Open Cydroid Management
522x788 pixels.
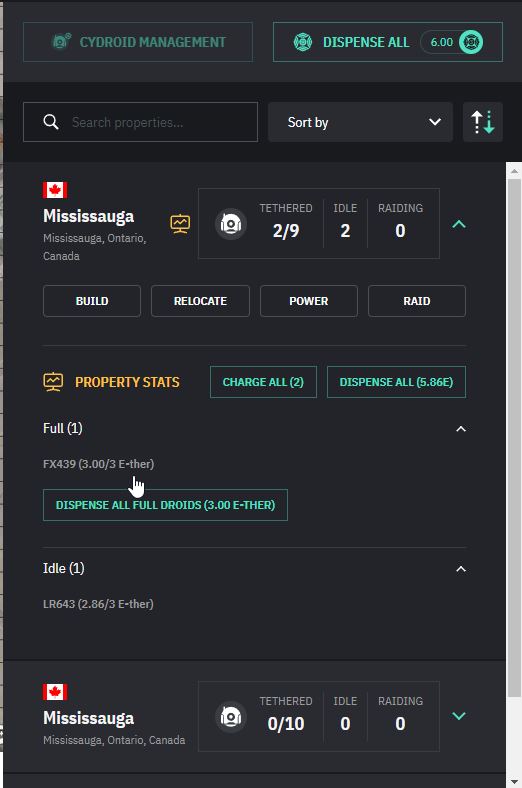click(x=138, y=42)
